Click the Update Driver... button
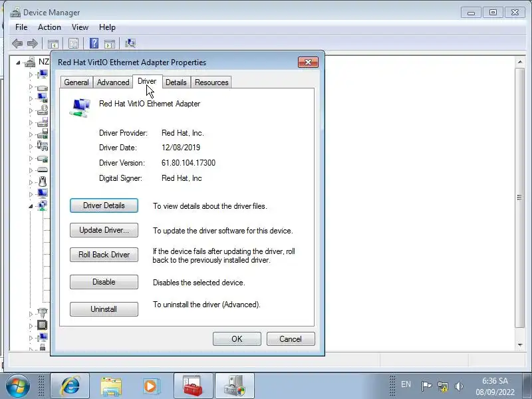 tap(104, 230)
